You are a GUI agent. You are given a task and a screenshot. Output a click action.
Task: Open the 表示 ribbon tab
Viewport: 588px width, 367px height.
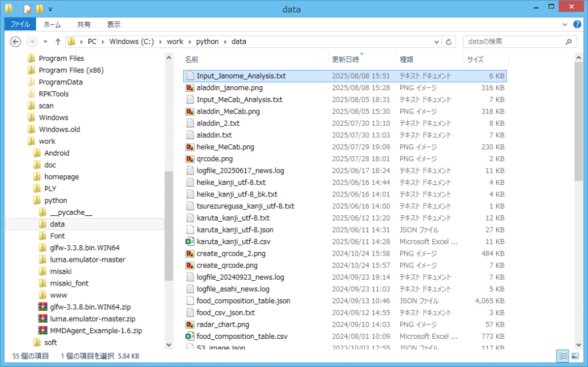113,25
